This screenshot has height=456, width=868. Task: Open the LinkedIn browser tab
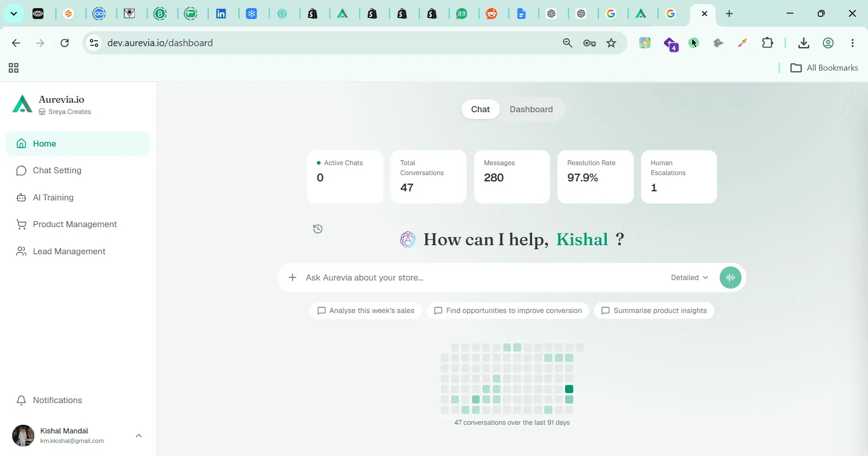click(x=221, y=14)
